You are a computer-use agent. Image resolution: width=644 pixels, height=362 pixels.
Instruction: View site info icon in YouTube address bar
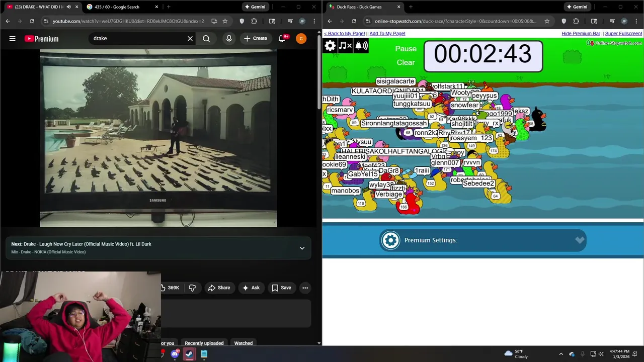click(46, 21)
